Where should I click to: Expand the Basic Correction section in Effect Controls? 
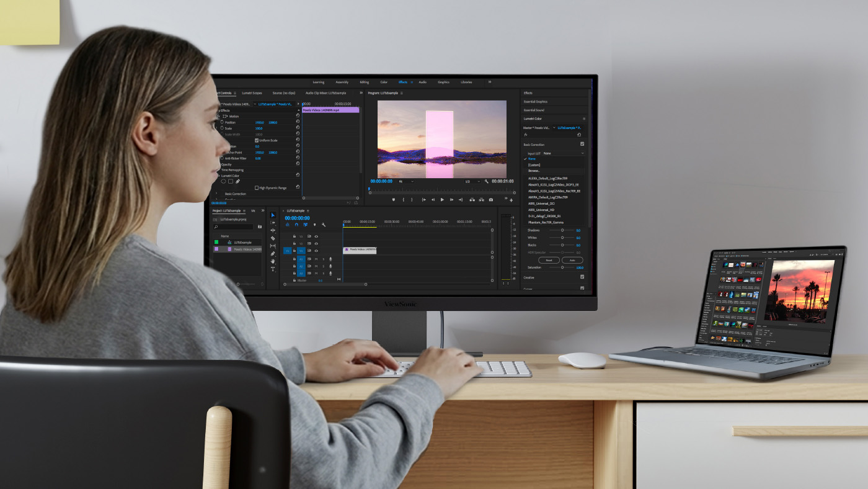click(x=216, y=194)
